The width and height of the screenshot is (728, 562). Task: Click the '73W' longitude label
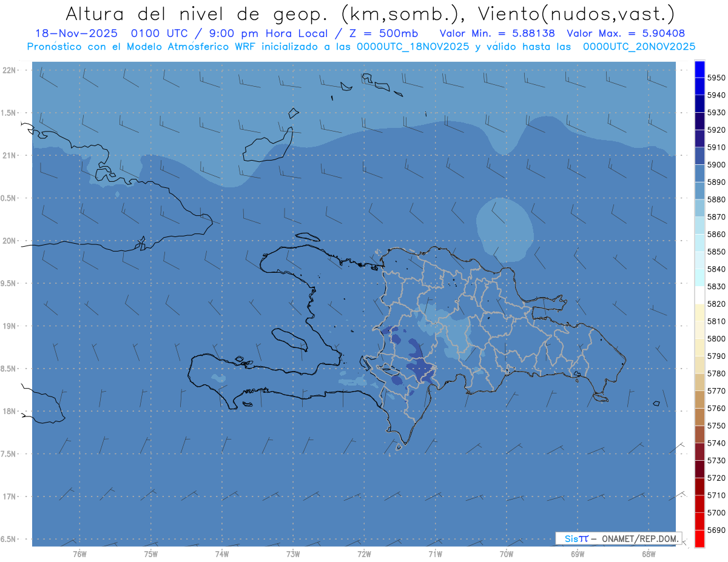pos(293,554)
